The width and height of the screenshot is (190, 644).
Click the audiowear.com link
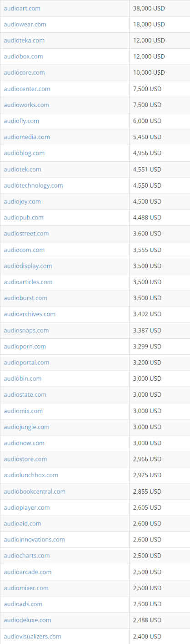click(25, 24)
